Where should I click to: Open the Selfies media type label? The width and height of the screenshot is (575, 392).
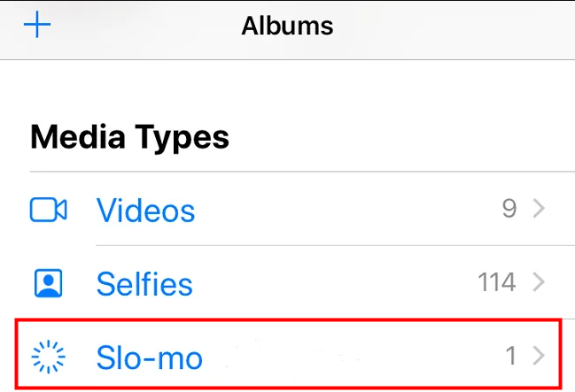coord(144,283)
